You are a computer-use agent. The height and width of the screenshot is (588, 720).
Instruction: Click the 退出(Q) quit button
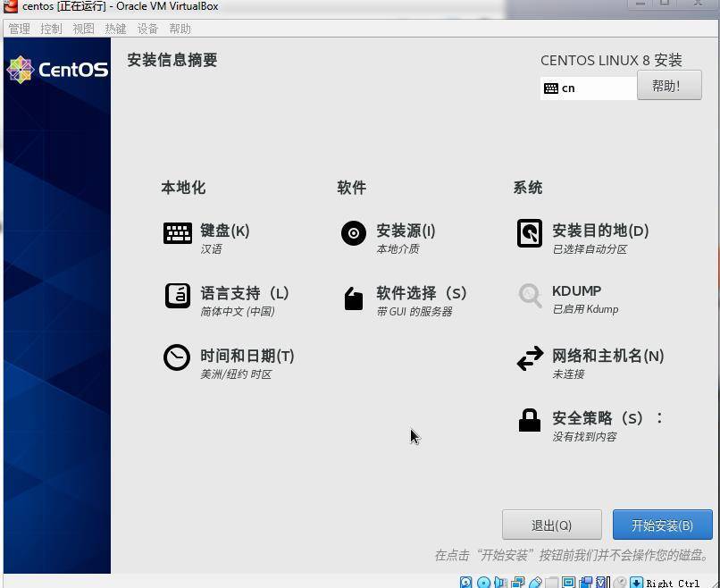(551, 525)
